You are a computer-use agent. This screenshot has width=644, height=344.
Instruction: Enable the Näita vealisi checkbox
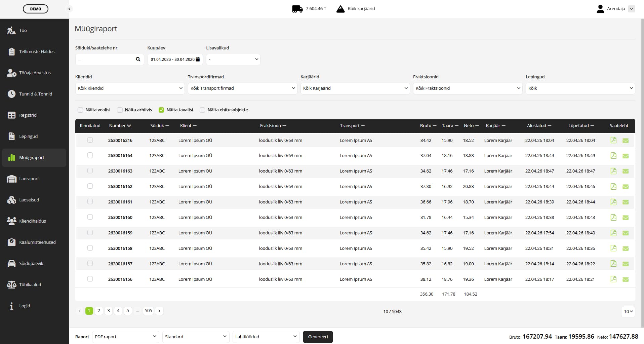pyautogui.click(x=80, y=110)
